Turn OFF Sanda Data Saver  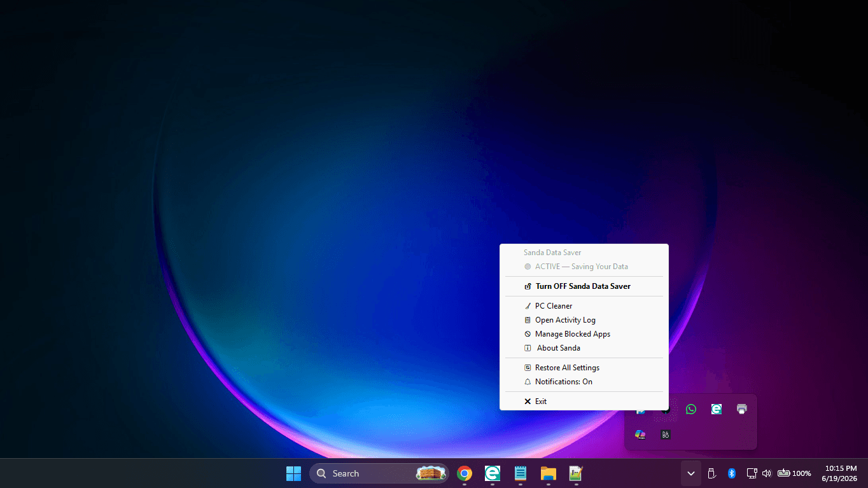pyautogui.click(x=584, y=286)
